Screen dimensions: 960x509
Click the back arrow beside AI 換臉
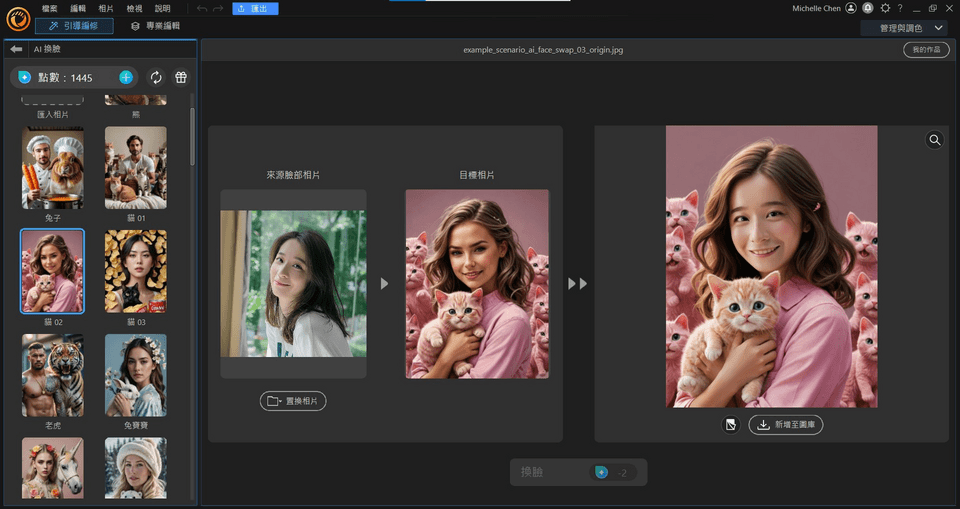(16, 48)
